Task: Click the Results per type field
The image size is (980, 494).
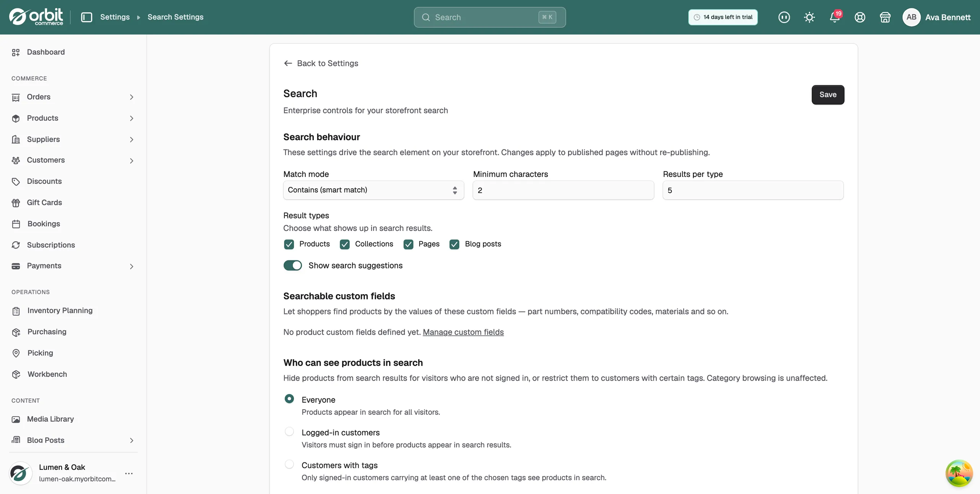Action: coord(753,190)
